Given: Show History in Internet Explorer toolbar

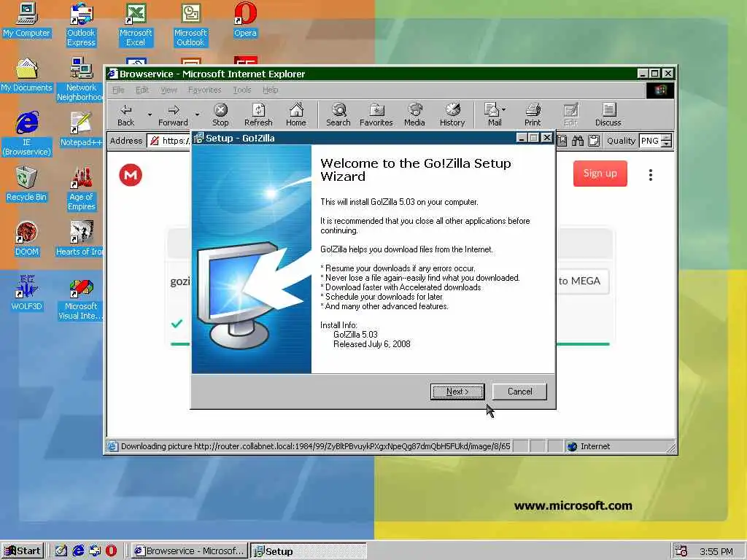Looking at the screenshot, I should tap(452, 115).
